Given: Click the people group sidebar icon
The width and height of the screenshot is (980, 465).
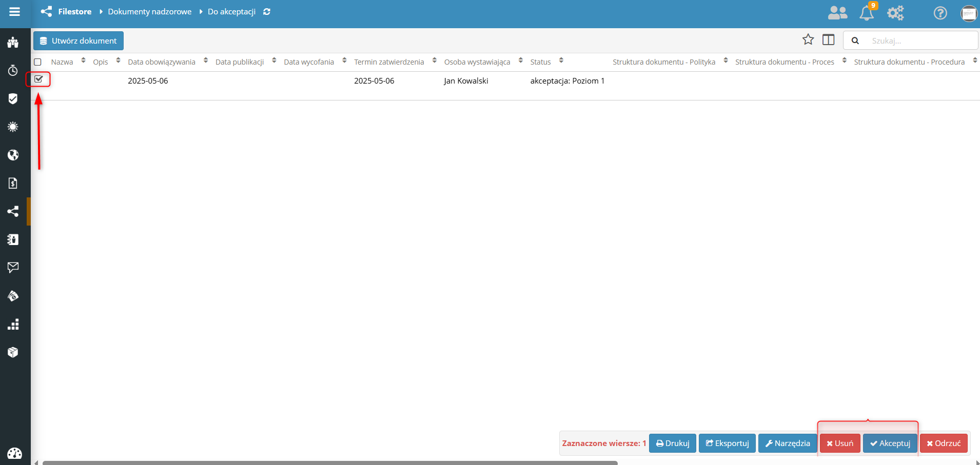Looking at the screenshot, I should pos(13,43).
